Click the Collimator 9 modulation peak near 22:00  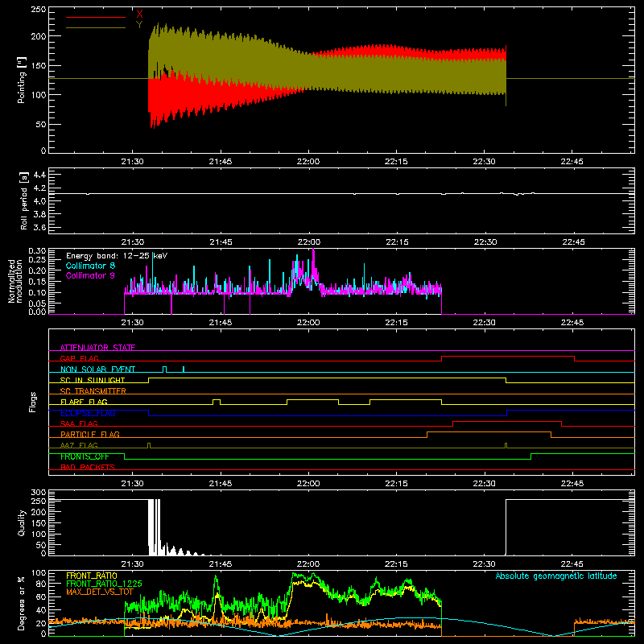tap(313, 263)
